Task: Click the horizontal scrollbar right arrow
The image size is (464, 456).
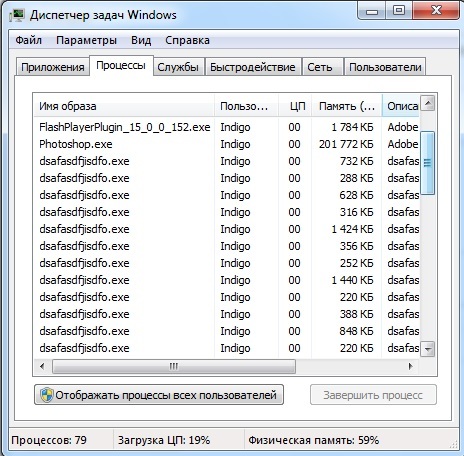Action: 411,366
